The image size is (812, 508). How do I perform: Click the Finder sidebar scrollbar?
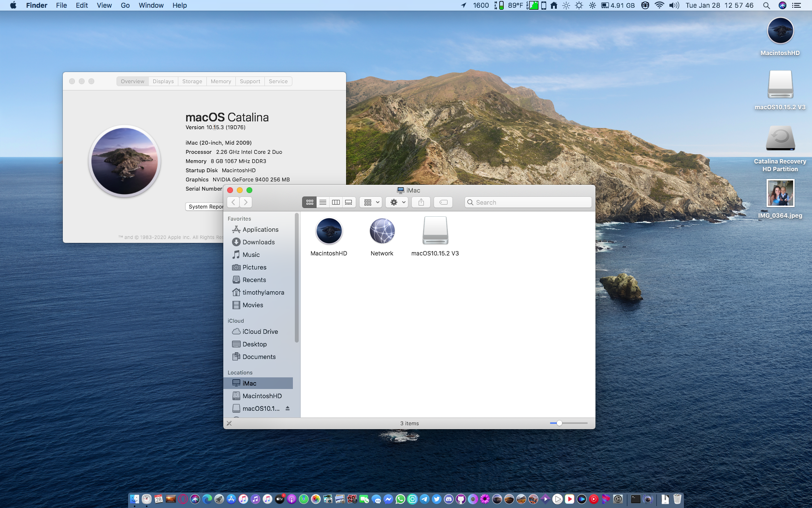297,278
